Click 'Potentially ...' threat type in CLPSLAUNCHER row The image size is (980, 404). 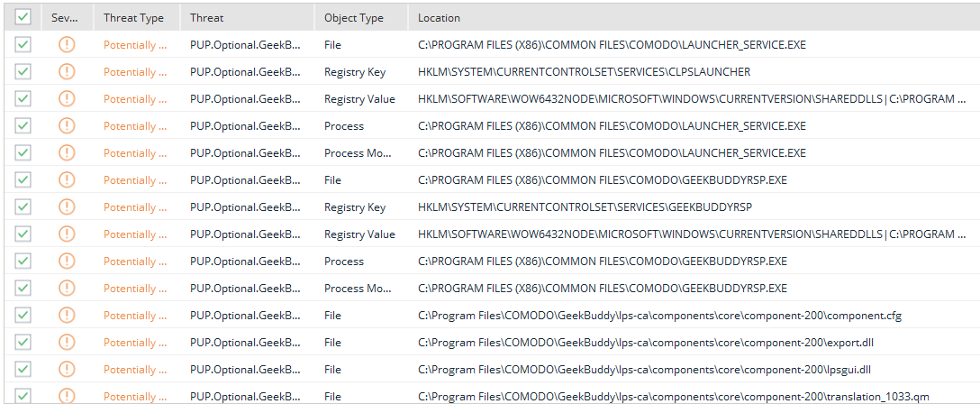pyautogui.click(x=135, y=72)
